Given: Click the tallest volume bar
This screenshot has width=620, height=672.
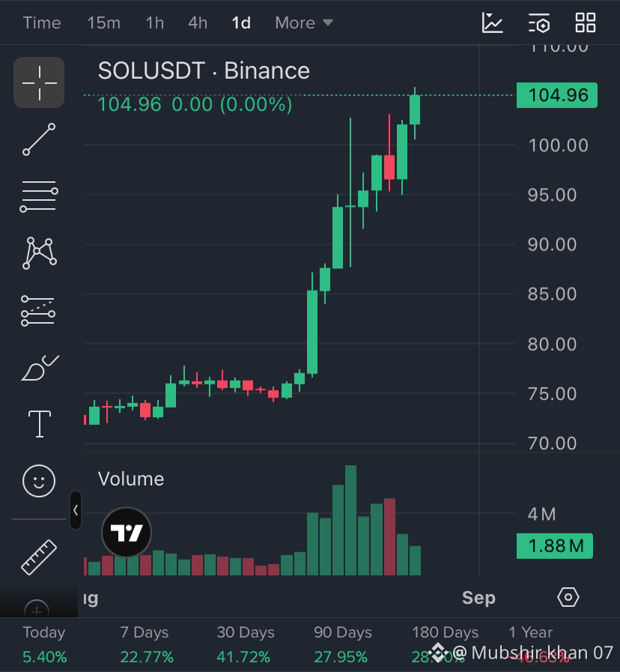Looking at the screenshot, I should click(350, 520).
